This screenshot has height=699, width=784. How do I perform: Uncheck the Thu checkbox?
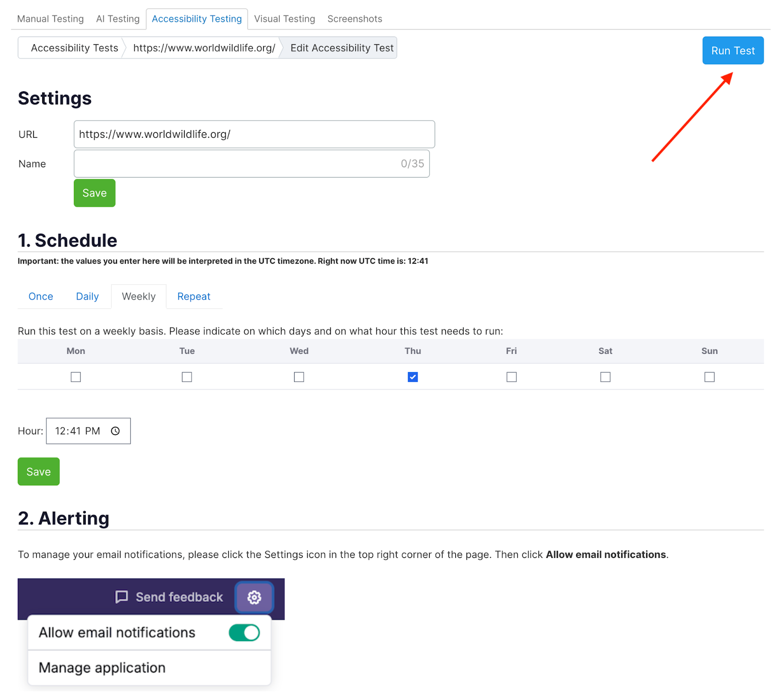click(413, 377)
